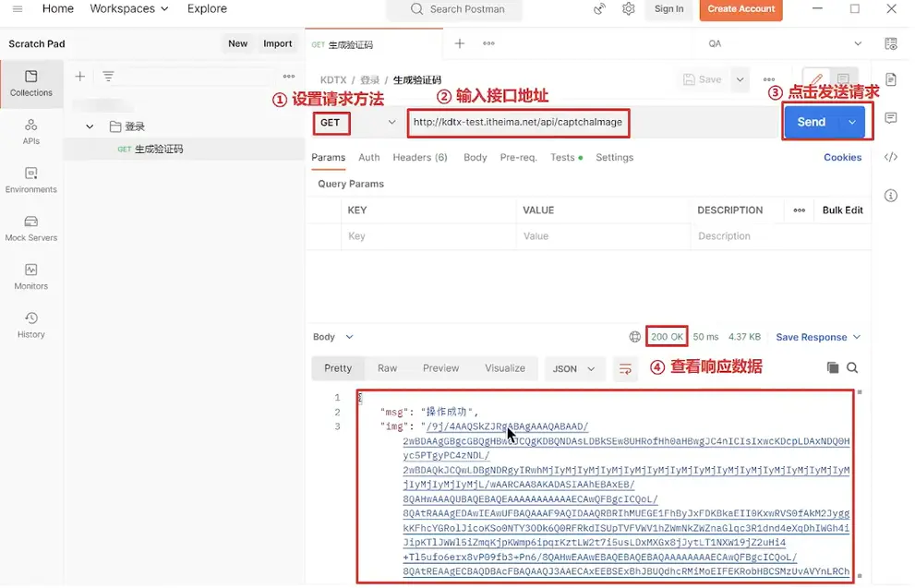Focus the Search Postman field

(454, 9)
